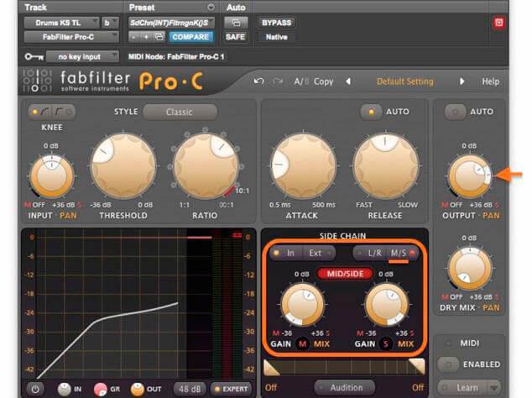Click the SAFE automation button

235,37
